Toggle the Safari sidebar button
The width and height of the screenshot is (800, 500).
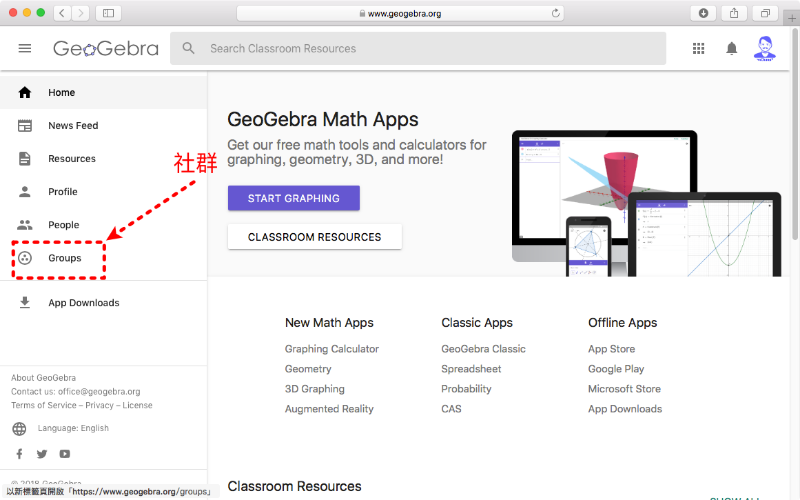[109, 13]
